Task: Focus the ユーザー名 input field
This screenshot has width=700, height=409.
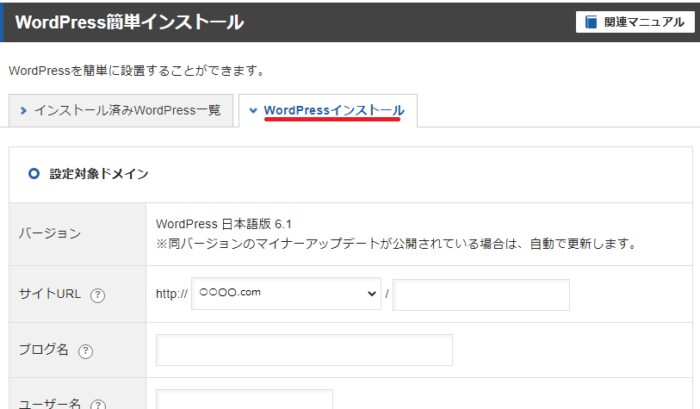Action: click(x=244, y=400)
